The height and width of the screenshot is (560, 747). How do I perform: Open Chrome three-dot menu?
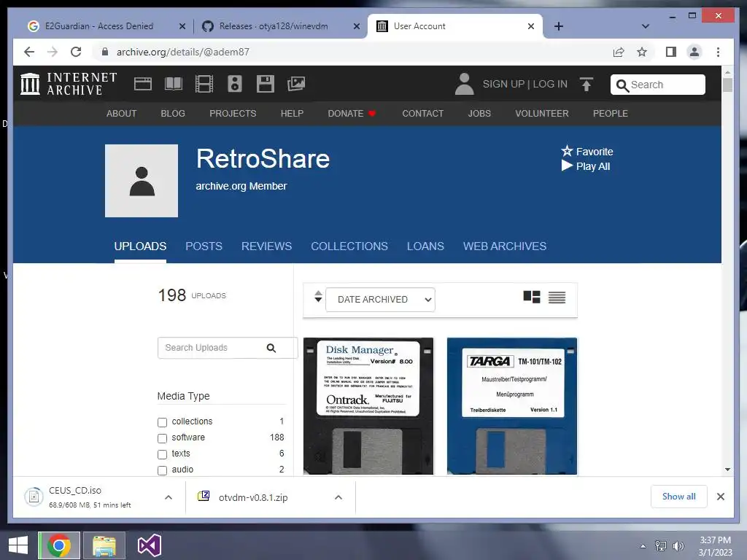point(718,52)
